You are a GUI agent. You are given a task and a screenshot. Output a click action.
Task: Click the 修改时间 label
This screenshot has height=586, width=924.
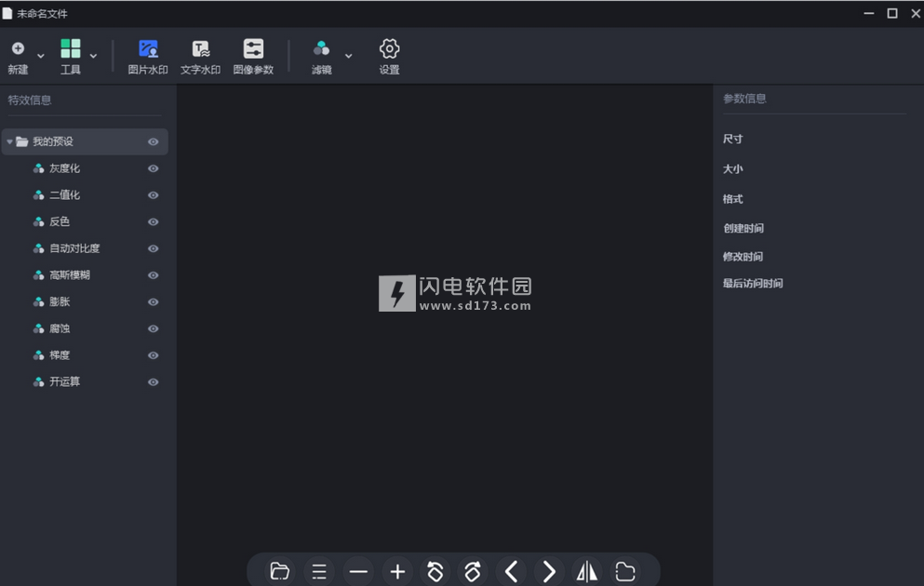pos(743,256)
